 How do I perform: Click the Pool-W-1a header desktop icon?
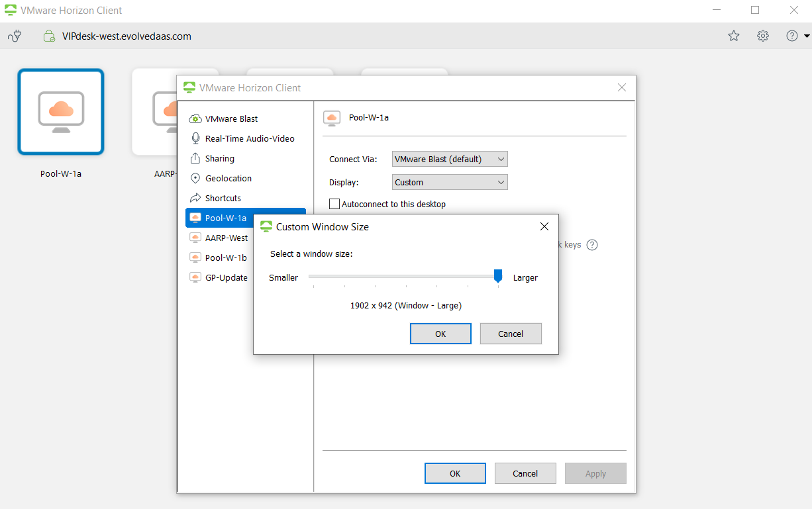tap(332, 118)
